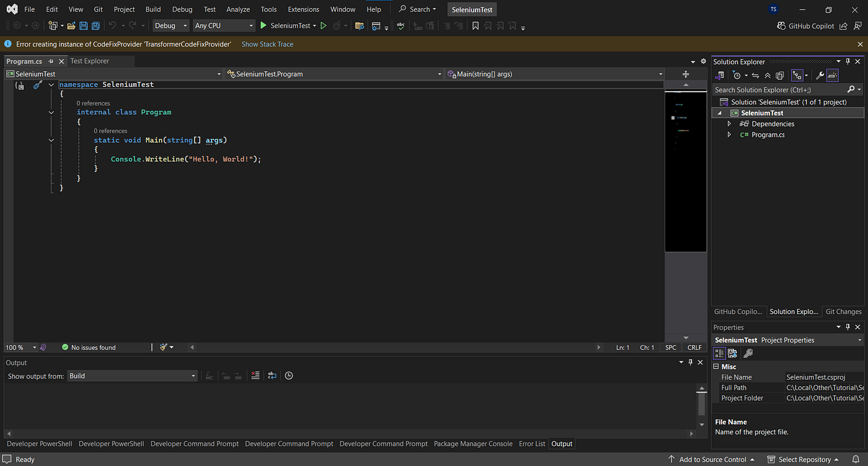
Task: Click the browser window toolbar icon
Action: pyautogui.click(x=376, y=25)
